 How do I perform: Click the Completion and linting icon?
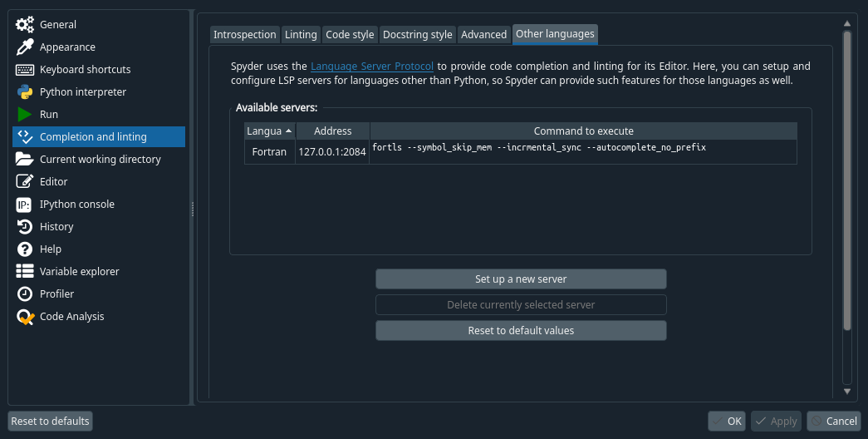pos(25,137)
